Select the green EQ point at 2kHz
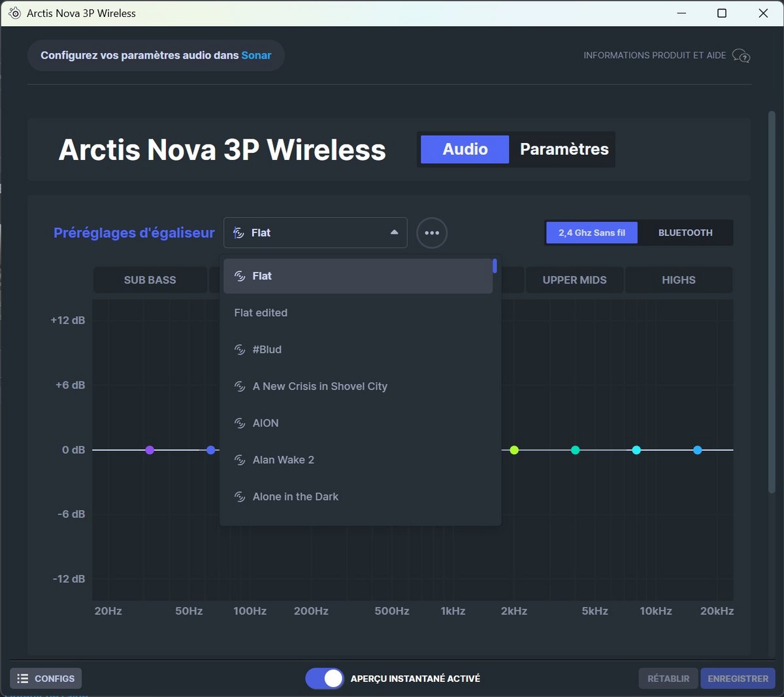 [x=514, y=450]
